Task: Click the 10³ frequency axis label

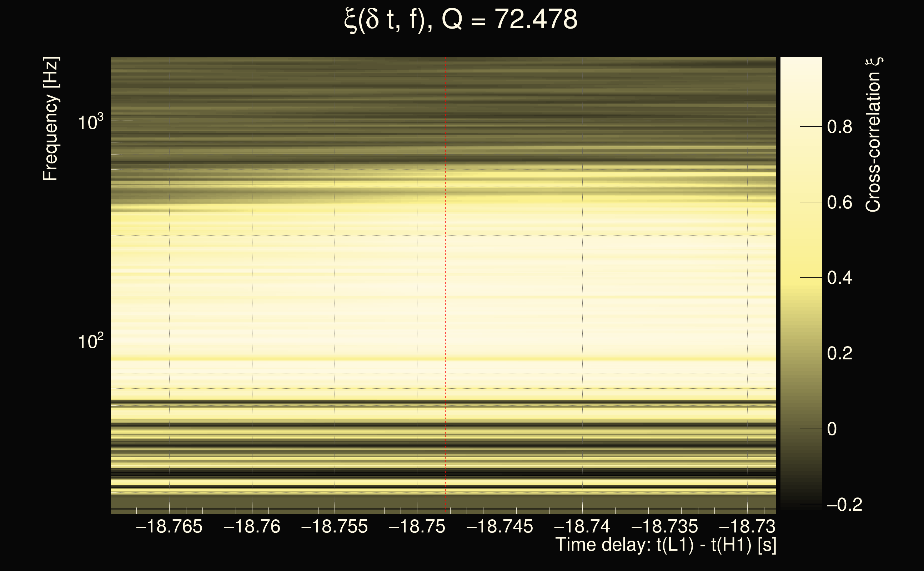Action: click(91, 122)
